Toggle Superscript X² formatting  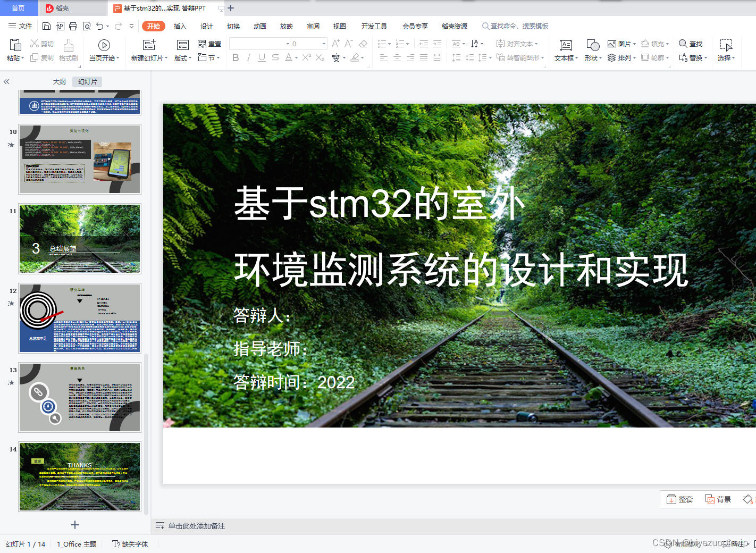tap(307, 57)
